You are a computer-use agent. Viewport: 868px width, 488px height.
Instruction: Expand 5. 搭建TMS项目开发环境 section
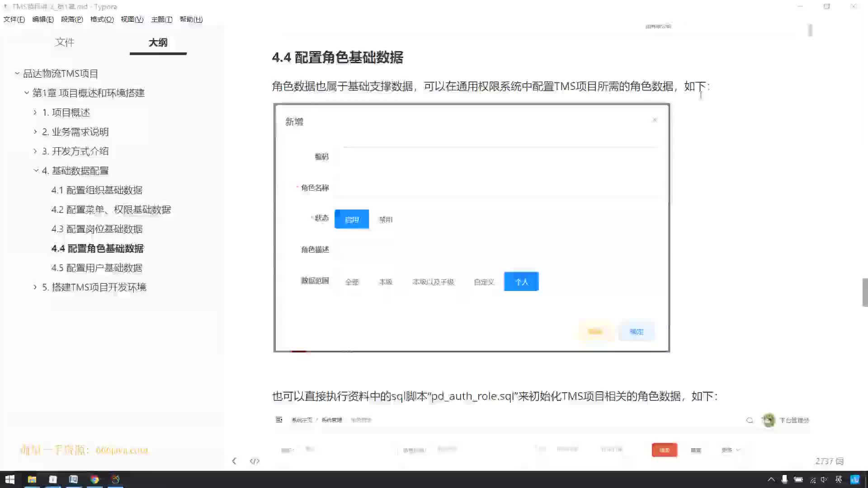click(x=34, y=287)
